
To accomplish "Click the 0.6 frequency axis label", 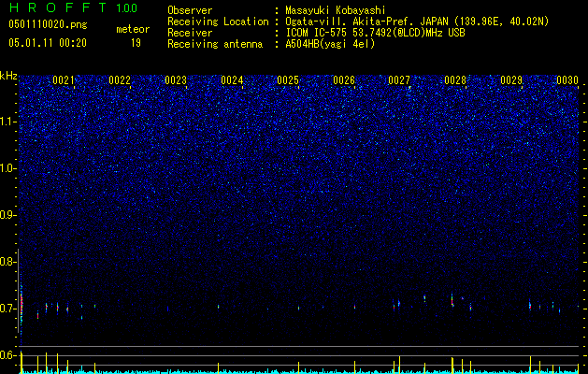I will (7, 355).
